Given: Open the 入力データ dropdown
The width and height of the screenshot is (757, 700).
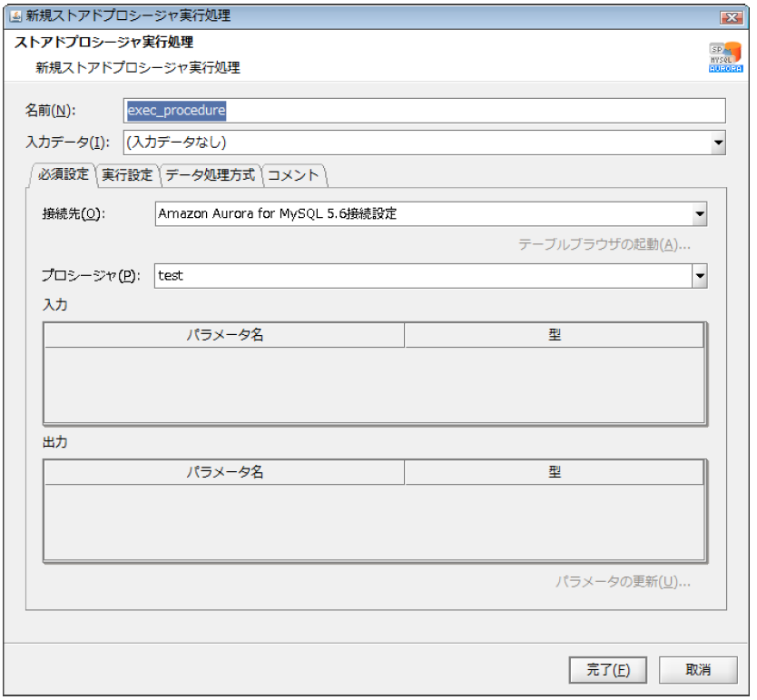Looking at the screenshot, I should coord(718,143).
